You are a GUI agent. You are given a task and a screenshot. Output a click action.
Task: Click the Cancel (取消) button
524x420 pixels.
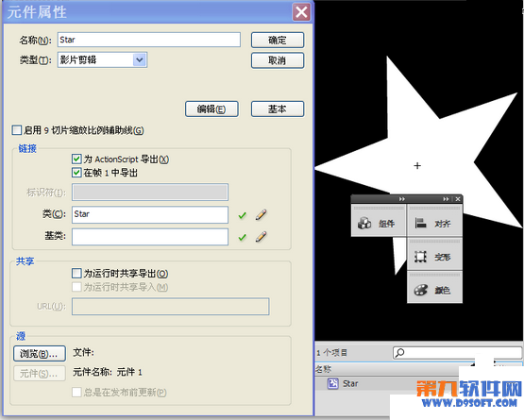point(278,60)
